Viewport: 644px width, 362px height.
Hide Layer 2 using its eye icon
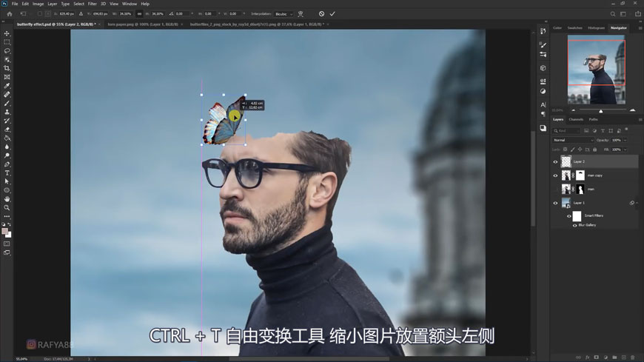point(555,161)
